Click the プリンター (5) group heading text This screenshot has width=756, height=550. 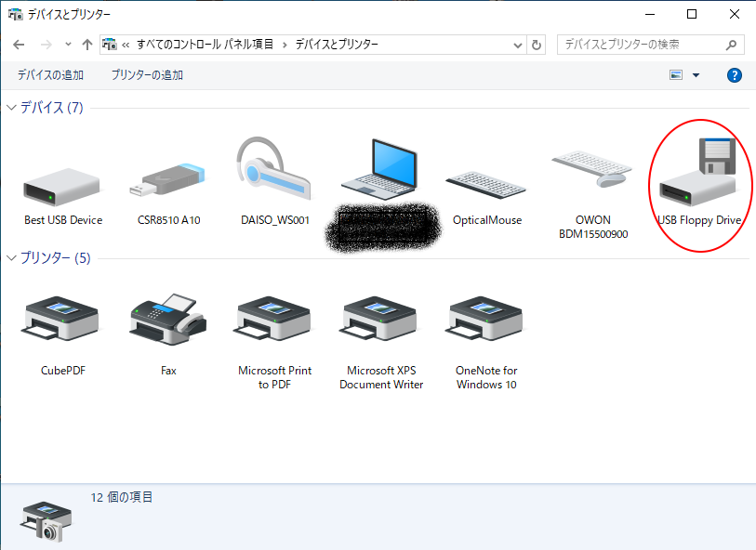56,258
